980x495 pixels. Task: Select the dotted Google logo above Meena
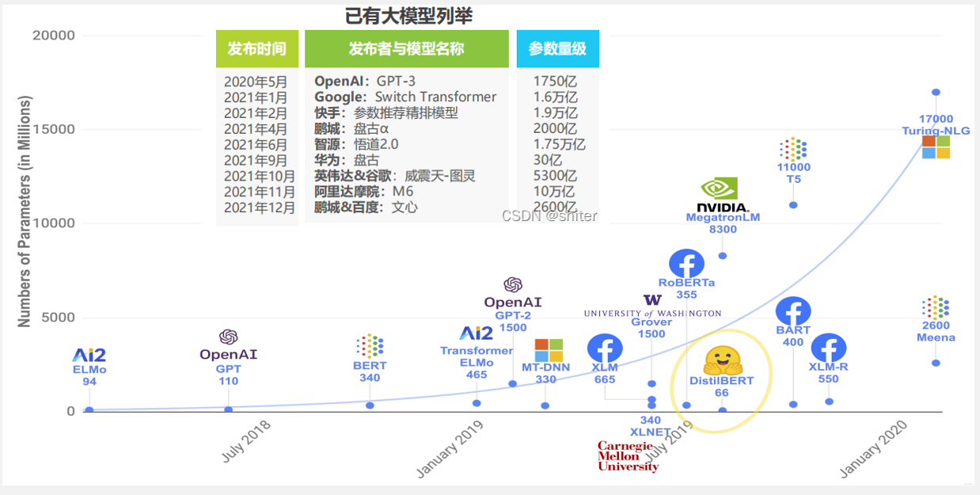(936, 308)
